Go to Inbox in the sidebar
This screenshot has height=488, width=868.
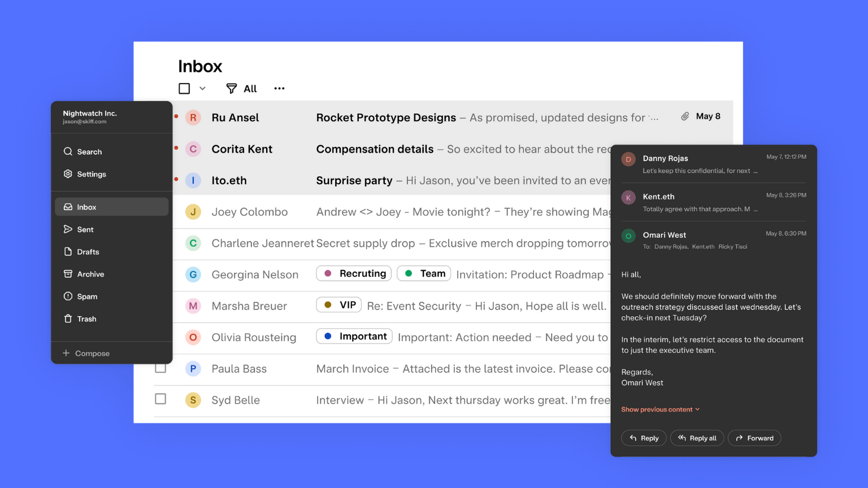tap(112, 207)
